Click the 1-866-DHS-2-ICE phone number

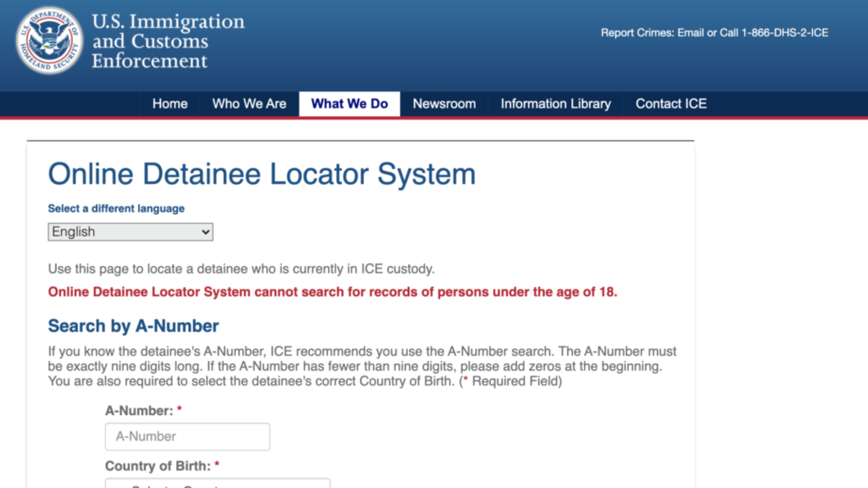pyautogui.click(x=784, y=33)
